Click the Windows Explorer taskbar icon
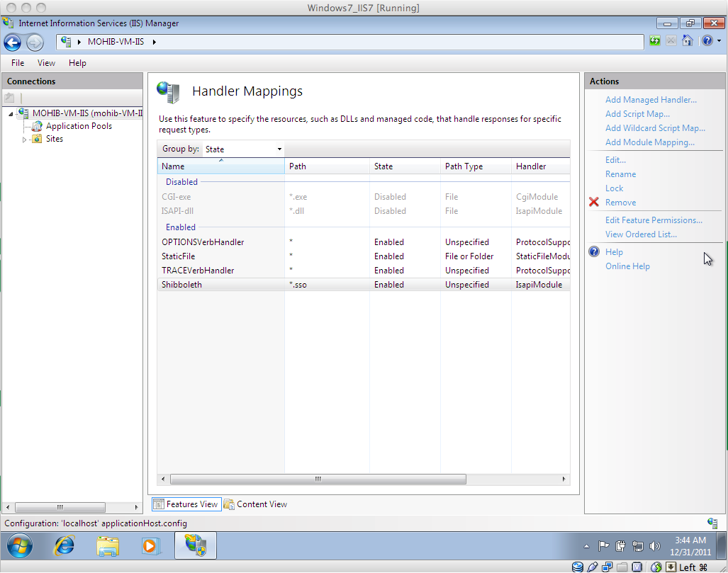 pyautogui.click(x=108, y=546)
